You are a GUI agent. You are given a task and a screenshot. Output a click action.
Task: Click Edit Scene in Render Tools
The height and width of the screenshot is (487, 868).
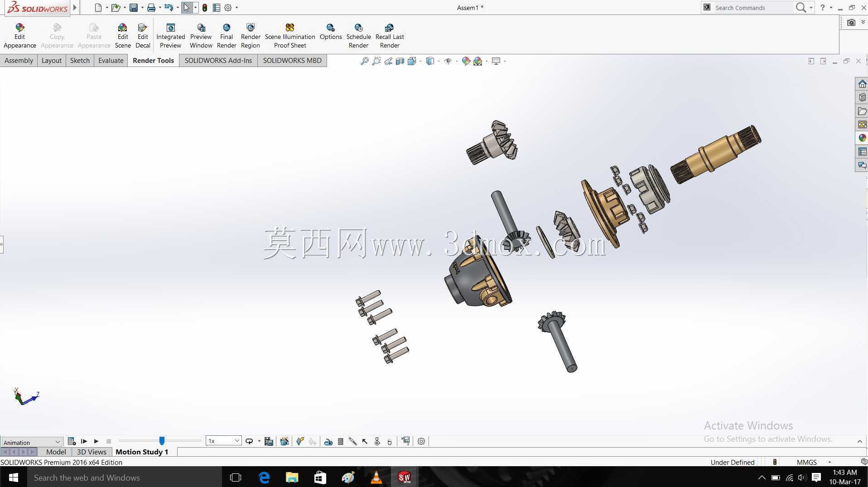pyautogui.click(x=123, y=36)
